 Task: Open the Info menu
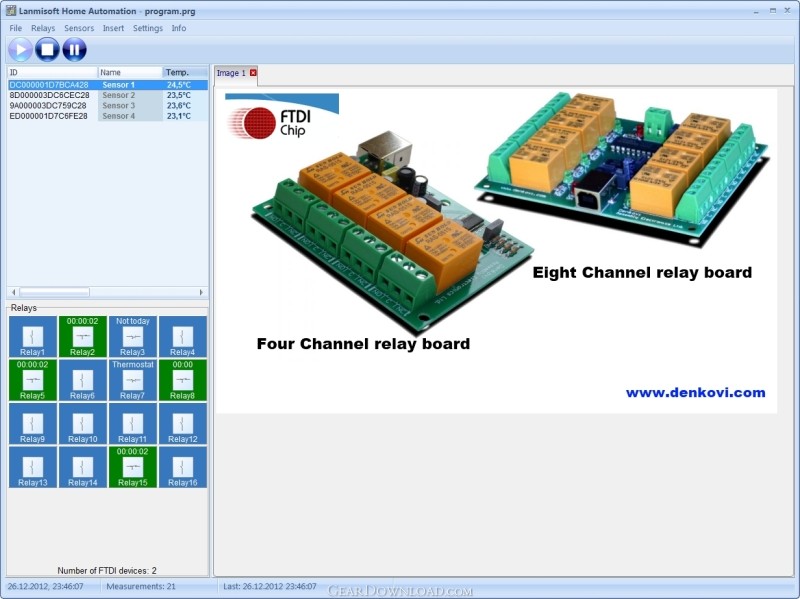pos(179,28)
